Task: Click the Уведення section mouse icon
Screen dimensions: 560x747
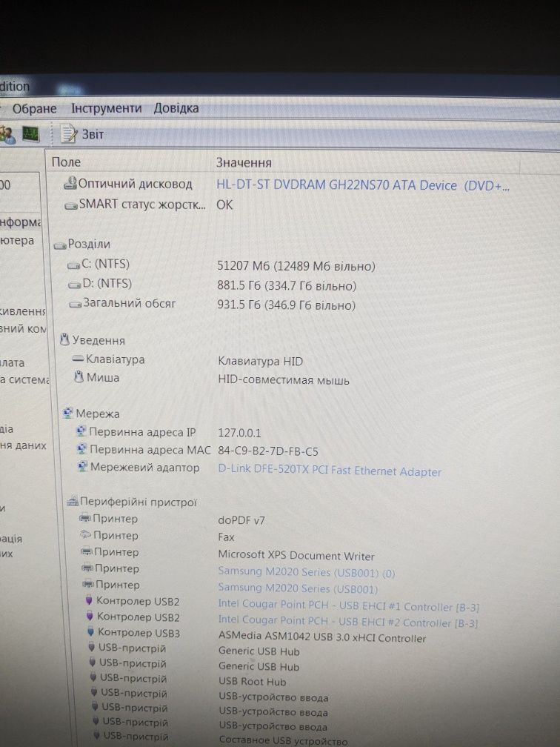Action: 65,339
